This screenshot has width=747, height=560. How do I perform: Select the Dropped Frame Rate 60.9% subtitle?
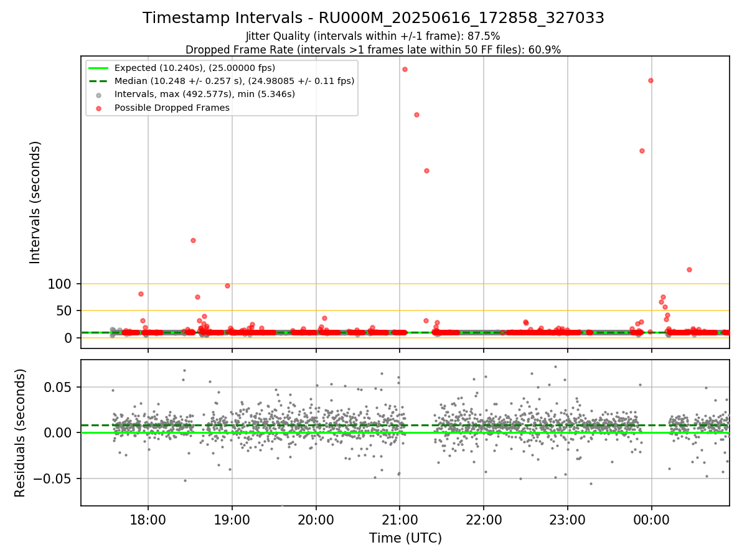click(373, 49)
